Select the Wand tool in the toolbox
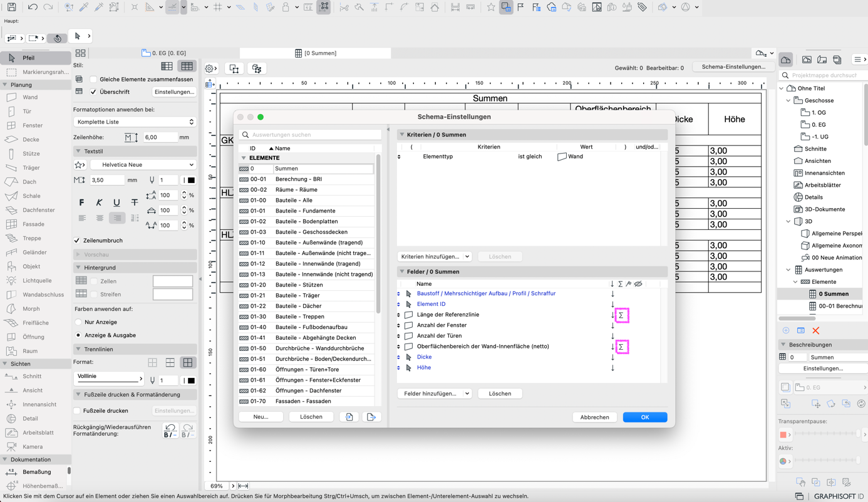Screen dimensions: 868x502 30,97
